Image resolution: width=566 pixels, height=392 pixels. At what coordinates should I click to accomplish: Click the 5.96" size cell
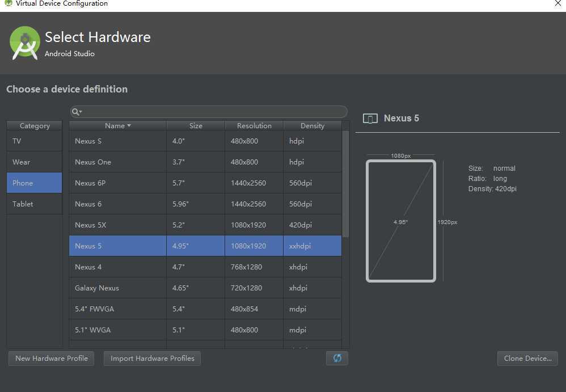pyautogui.click(x=196, y=204)
